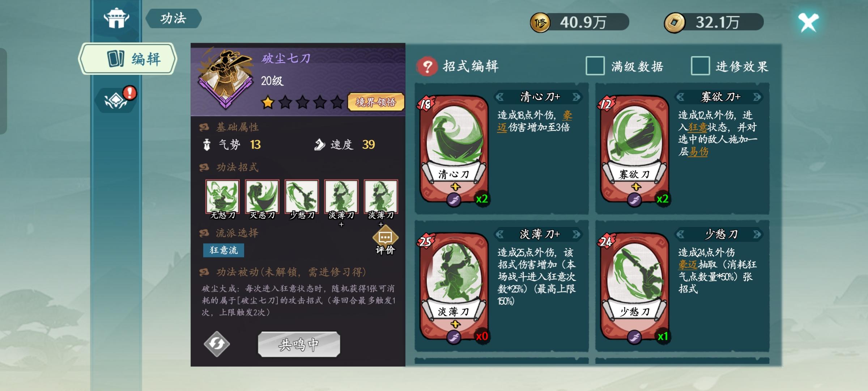This screenshot has width=868, height=391.
Task: Enable the 进修效果 checkbox
Action: (700, 66)
